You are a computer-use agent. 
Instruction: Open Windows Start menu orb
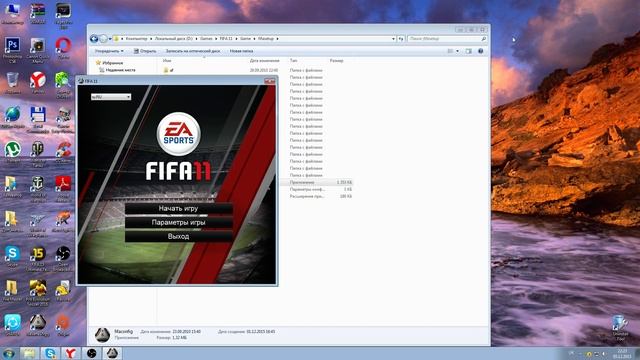click(x=9, y=353)
